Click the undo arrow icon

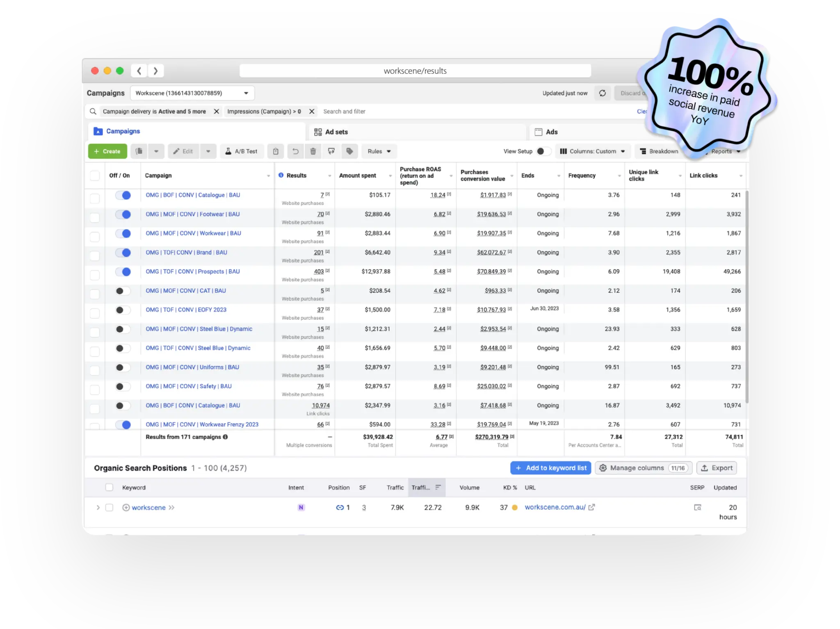295,151
